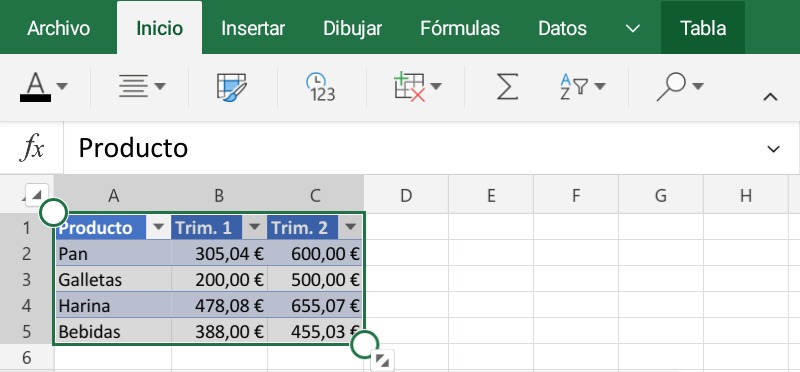The image size is (800, 372).
Task: Open the Datos ribbon tab
Action: [562, 29]
